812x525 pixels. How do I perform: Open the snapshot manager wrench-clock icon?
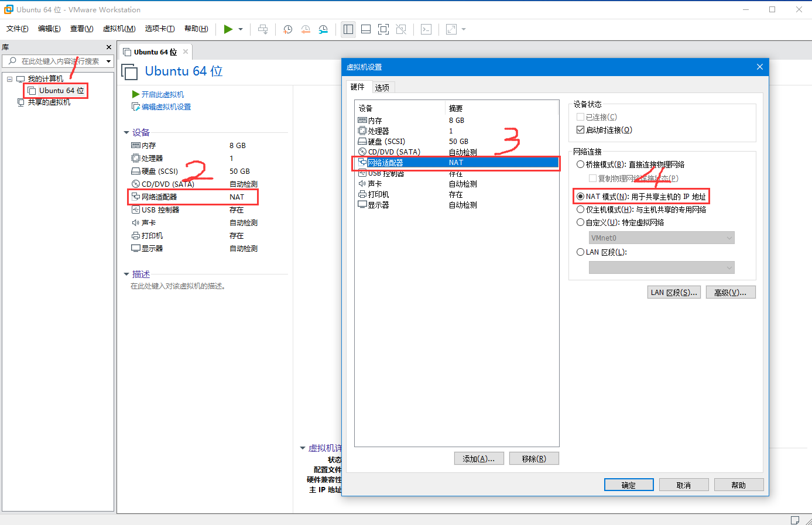pos(323,29)
